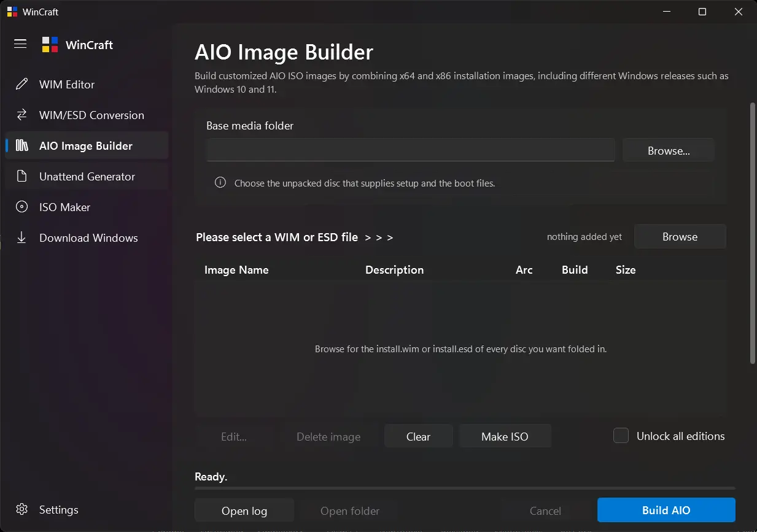757x532 pixels.
Task: Focus the Base media folder text field
Action: point(410,150)
